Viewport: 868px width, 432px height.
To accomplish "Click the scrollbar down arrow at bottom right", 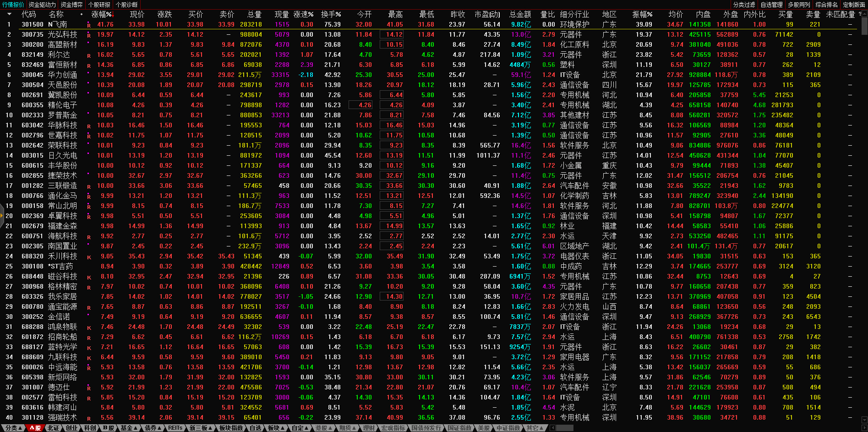I will tap(864, 420).
